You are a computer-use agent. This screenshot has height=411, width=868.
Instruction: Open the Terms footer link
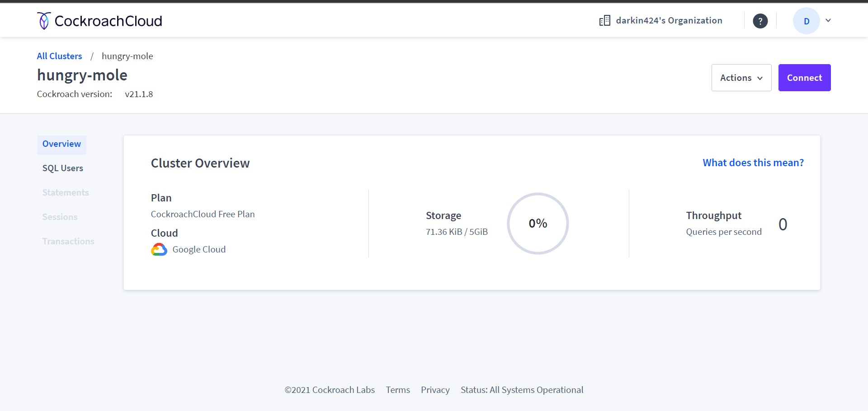(x=398, y=390)
